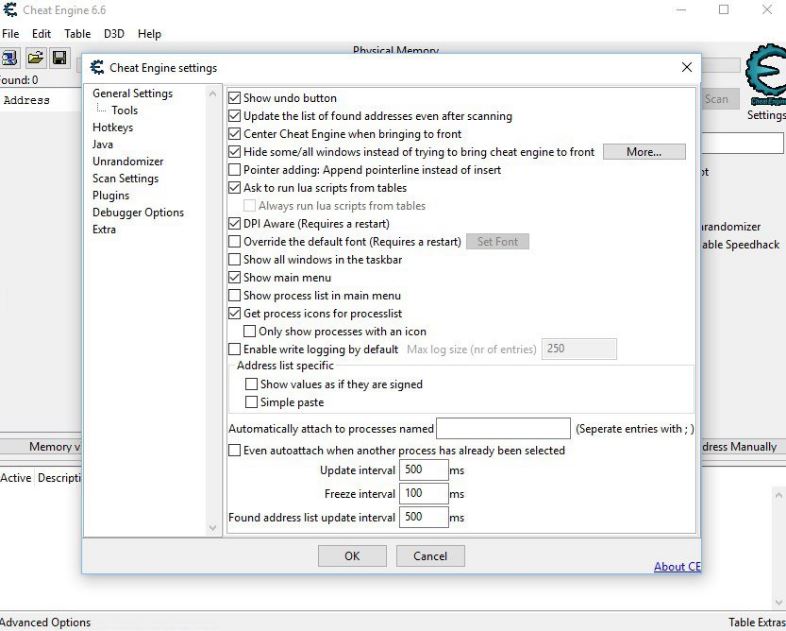Open Plugins settings page
Viewport: 786px width, 631px height.
(111, 195)
